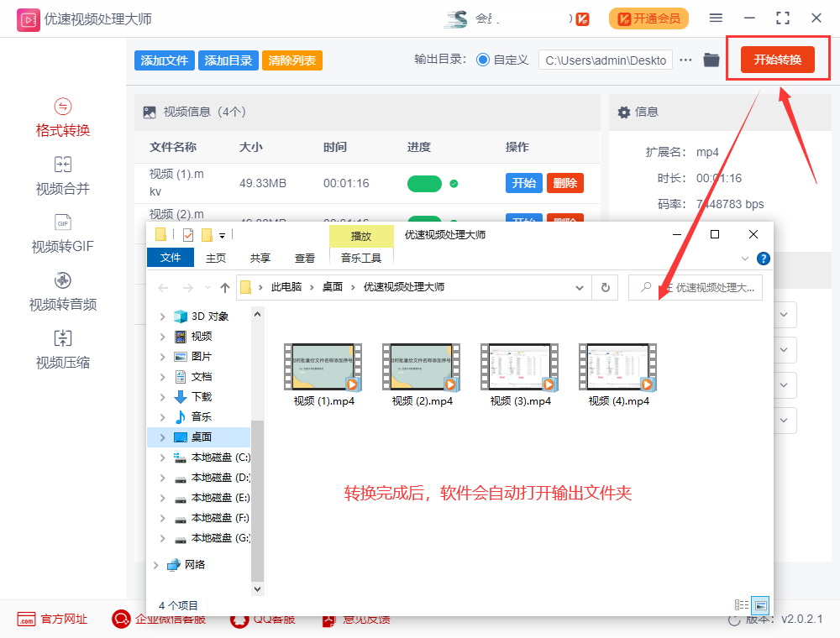The image size is (840, 638).
Task: Open the address bar dropdown arrow
Action: [x=580, y=287]
